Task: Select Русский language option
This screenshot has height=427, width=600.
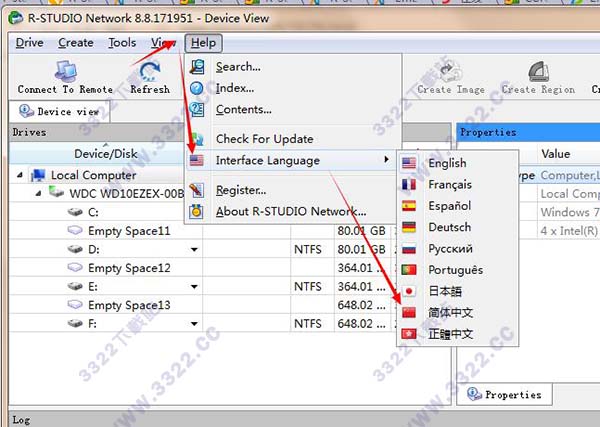Action: (x=458, y=249)
